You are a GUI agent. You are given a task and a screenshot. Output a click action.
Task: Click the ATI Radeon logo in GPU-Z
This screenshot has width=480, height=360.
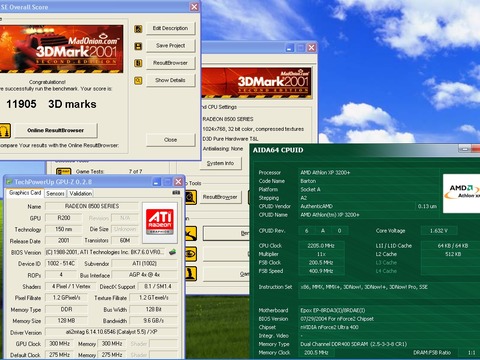click(x=160, y=222)
